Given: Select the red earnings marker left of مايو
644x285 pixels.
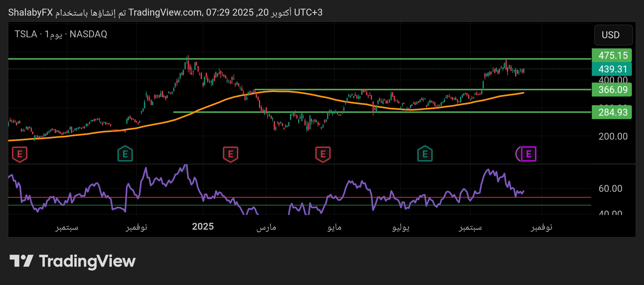Looking at the screenshot, I should tap(323, 154).
